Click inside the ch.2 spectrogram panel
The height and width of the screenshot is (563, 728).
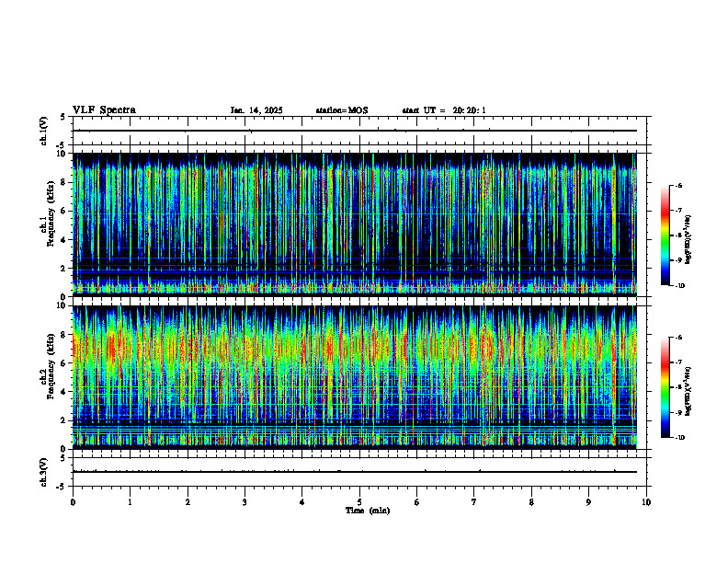[x=355, y=377]
